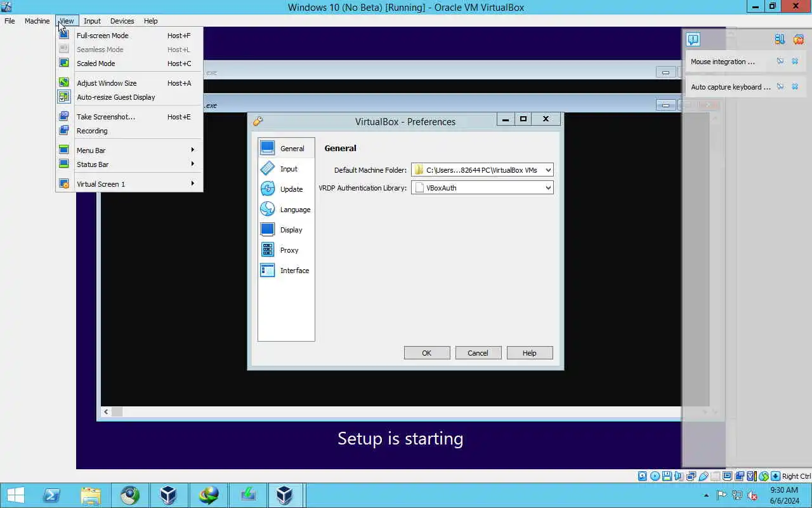
Task: Click the floppy disk status bar indicator
Action: pos(667,476)
